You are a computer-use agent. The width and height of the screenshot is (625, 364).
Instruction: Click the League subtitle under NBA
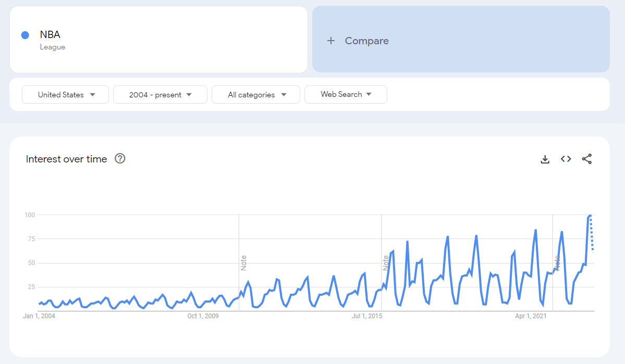click(x=53, y=47)
